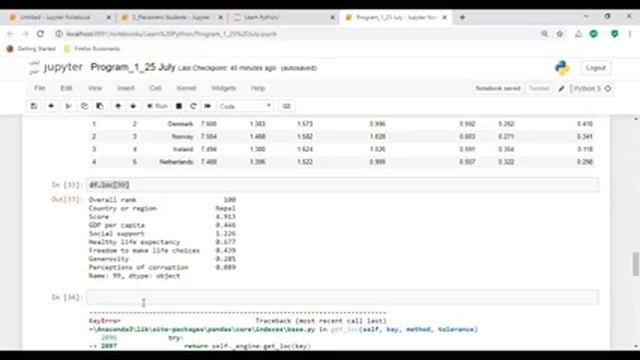Close the Learn Python browser tab
Viewport: 640px width, 360px height.
tap(332, 18)
